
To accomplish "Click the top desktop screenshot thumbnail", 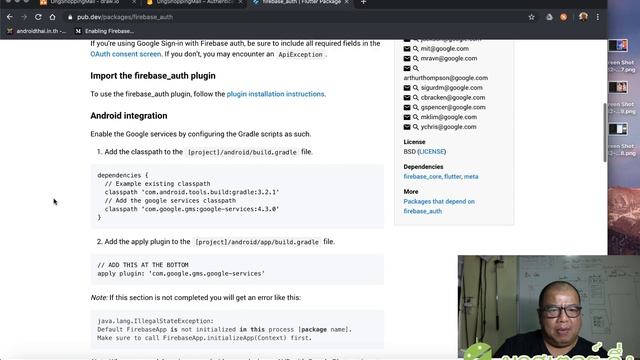I will (618, 45).
